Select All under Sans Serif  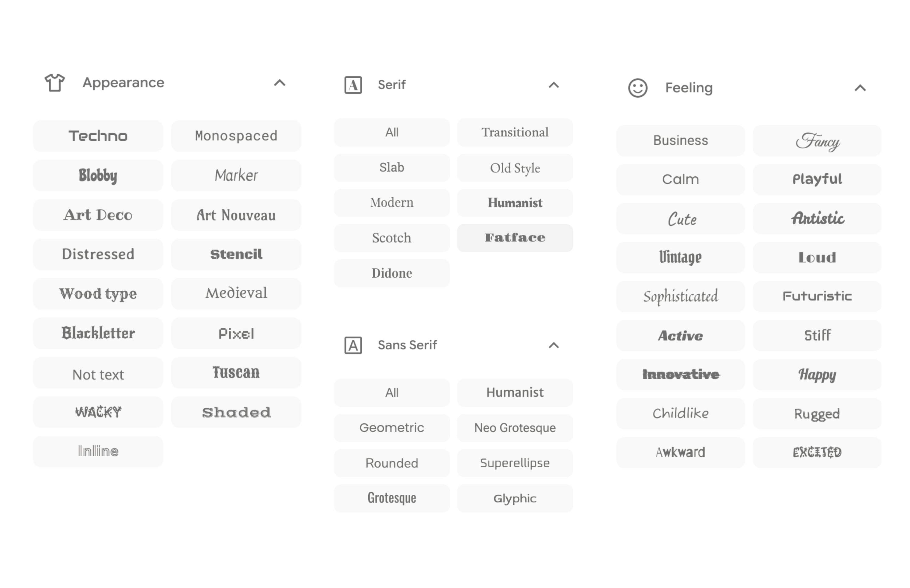(x=392, y=393)
